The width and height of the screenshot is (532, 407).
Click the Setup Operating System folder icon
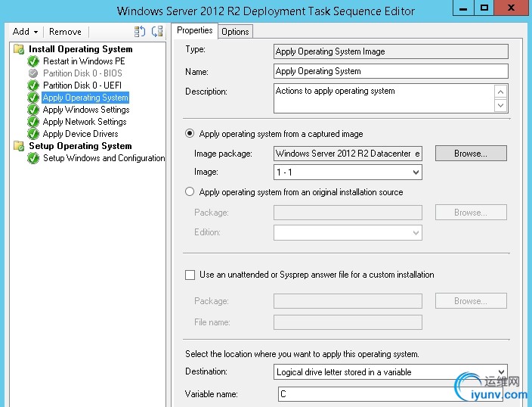pyautogui.click(x=19, y=146)
